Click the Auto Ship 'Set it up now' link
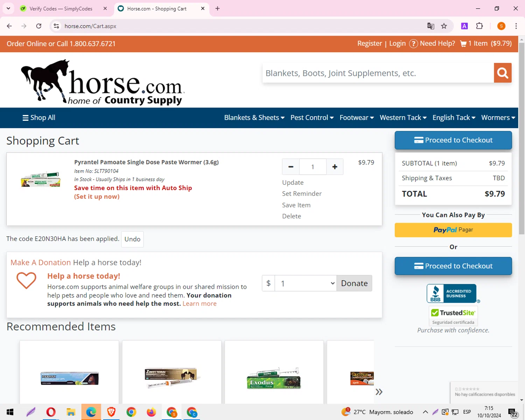Screen dimensions: 525x420 97,197
